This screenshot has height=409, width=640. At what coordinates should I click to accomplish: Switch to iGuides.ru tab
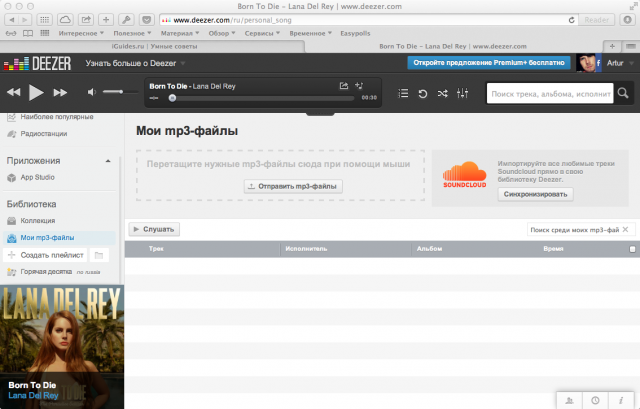[x=154, y=47]
